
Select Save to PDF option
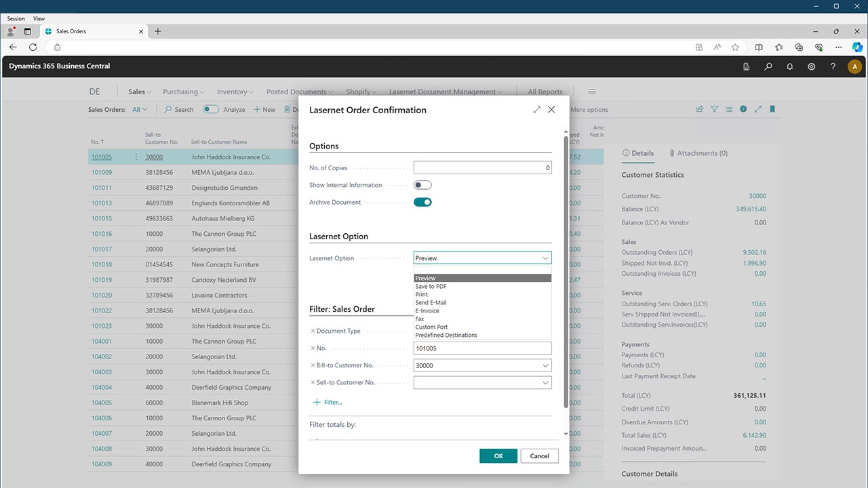click(x=482, y=287)
